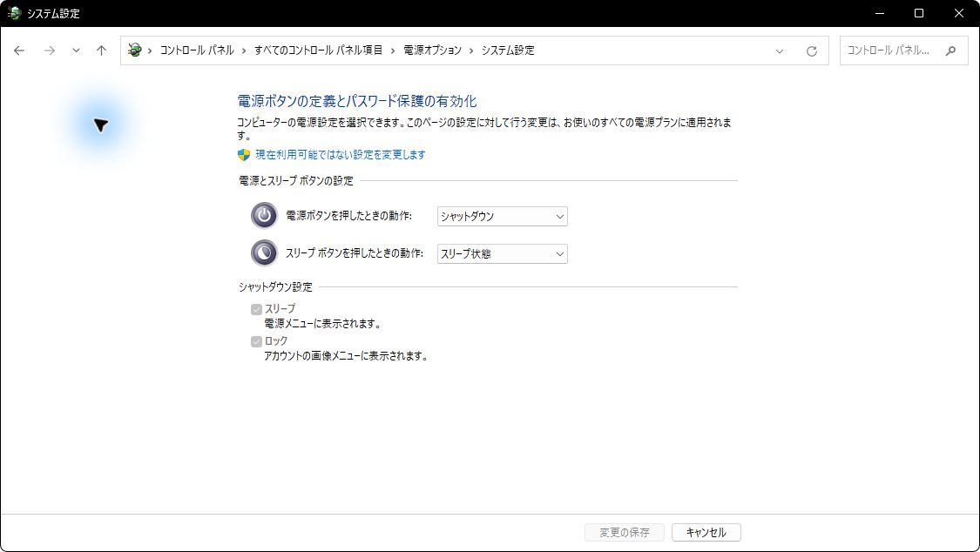This screenshot has width=980, height=552.
Task: Click 電源とスリープ ボタンの設定 section label
Action: point(296,180)
